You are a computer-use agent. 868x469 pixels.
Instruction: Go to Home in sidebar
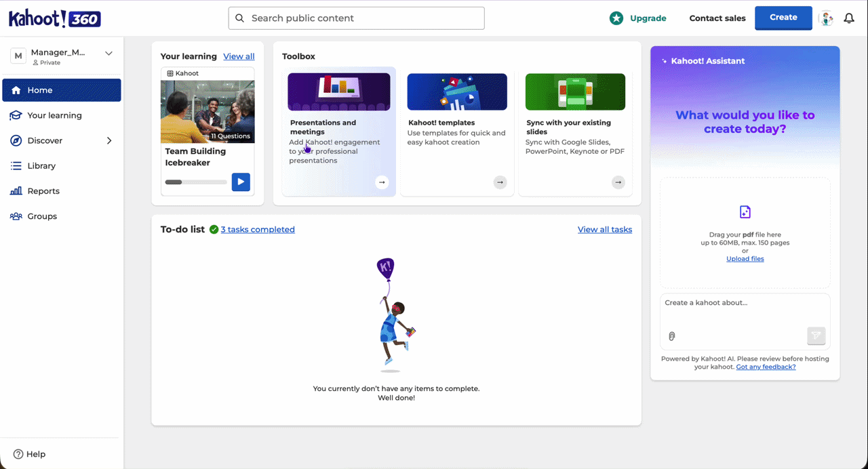click(x=61, y=90)
